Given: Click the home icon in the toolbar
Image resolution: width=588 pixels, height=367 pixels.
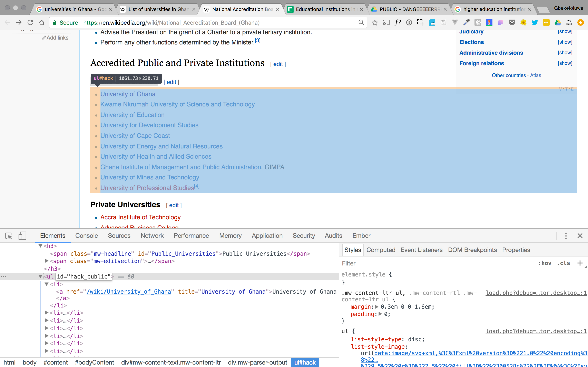Looking at the screenshot, I should pyautogui.click(x=42, y=23).
